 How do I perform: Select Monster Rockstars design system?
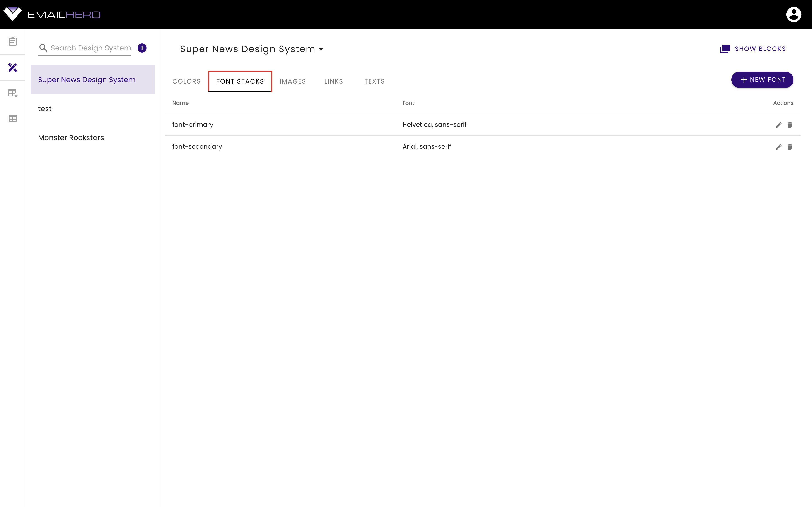(71, 137)
